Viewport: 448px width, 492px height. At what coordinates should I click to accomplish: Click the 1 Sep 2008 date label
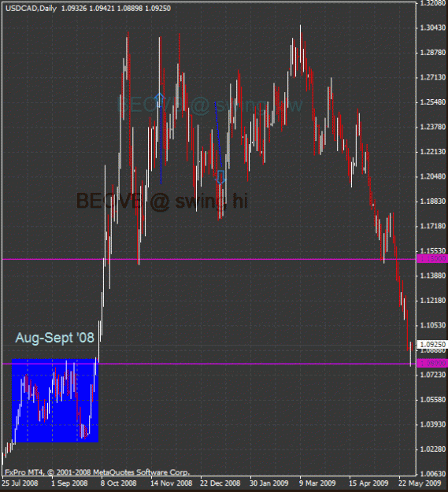tap(69, 483)
